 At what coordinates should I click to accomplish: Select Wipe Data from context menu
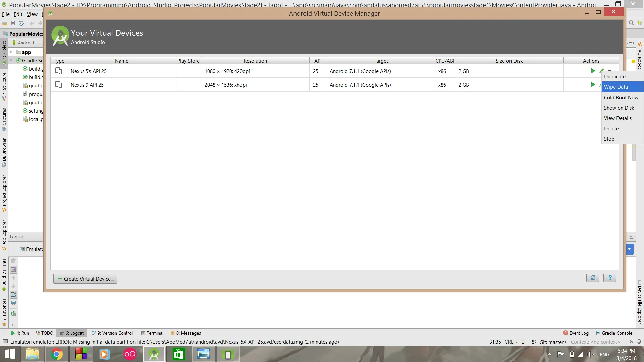(616, 87)
